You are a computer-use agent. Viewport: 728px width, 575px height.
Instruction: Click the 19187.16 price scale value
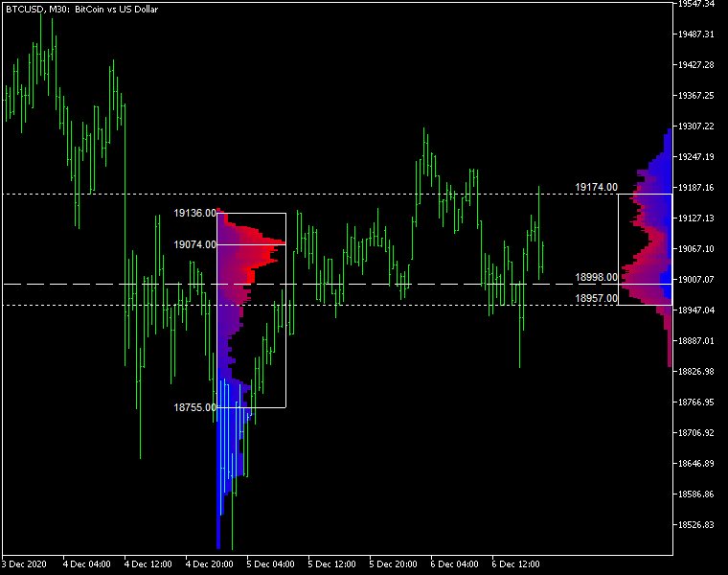pos(696,188)
